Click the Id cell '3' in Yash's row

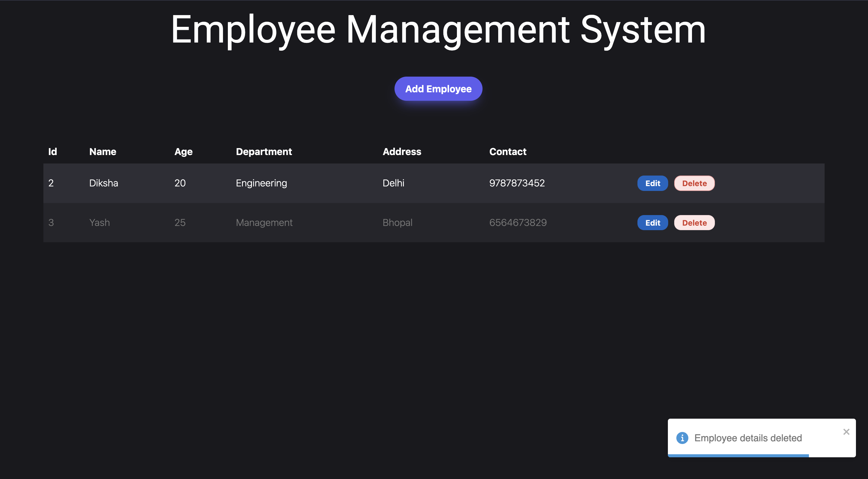[x=51, y=222]
